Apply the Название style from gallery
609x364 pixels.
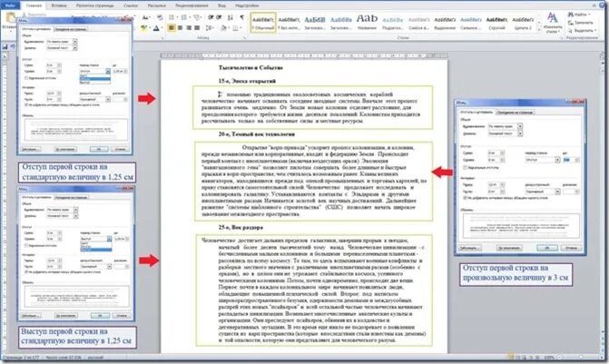367,23
